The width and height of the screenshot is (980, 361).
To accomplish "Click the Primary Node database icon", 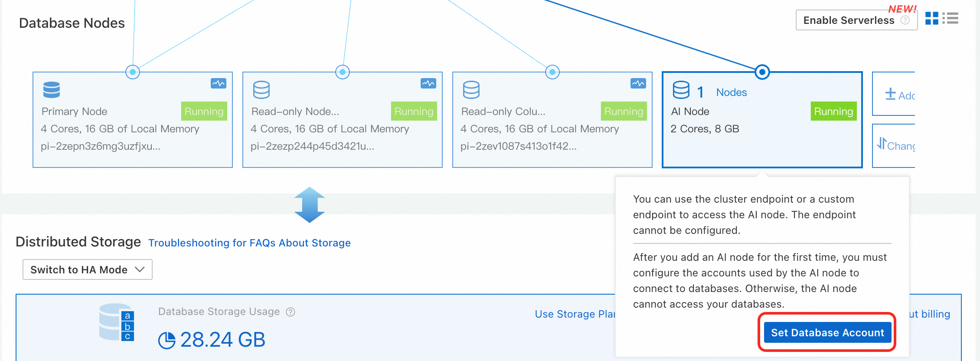I will tap(52, 90).
